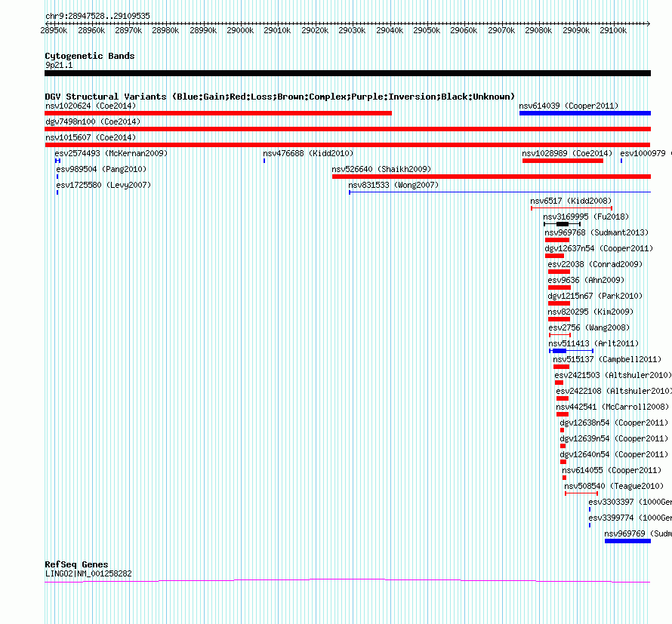
Task: Click the thin blue line under nsv831533
Action: (x=500, y=192)
